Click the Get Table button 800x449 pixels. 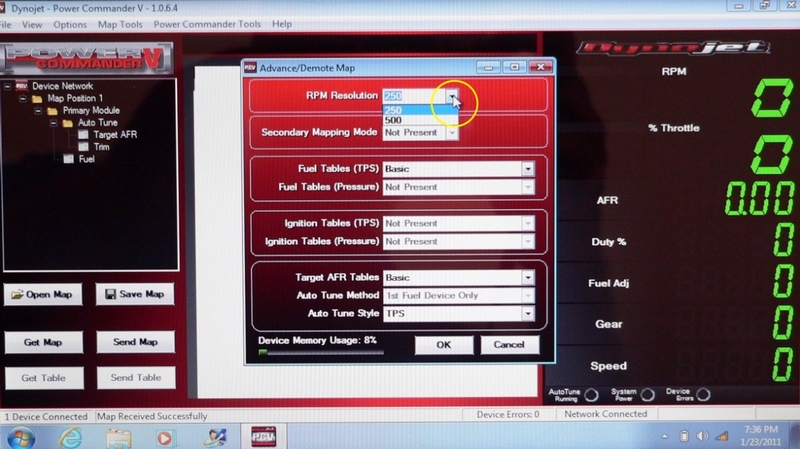[44, 378]
